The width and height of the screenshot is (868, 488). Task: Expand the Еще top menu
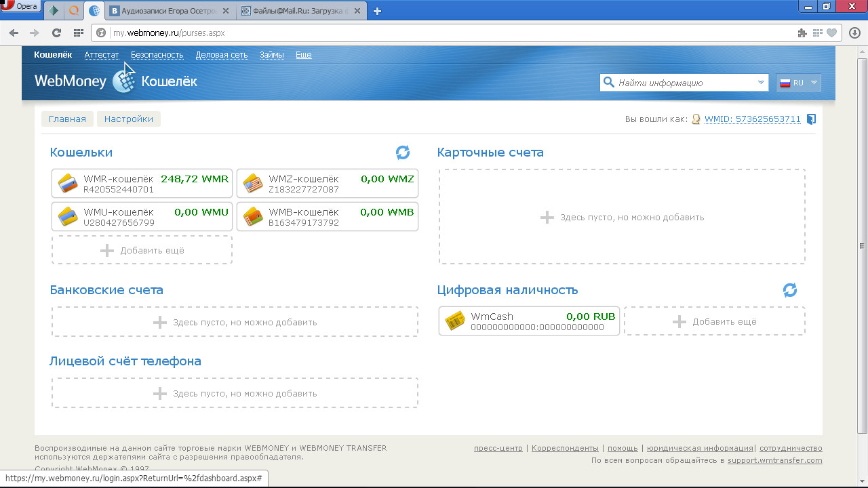pyautogui.click(x=304, y=55)
